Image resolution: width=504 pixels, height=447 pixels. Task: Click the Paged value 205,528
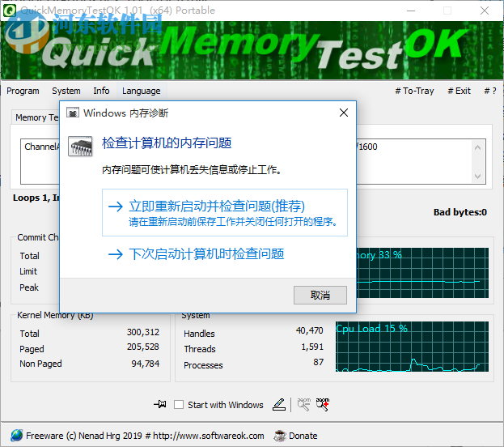(143, 347)
